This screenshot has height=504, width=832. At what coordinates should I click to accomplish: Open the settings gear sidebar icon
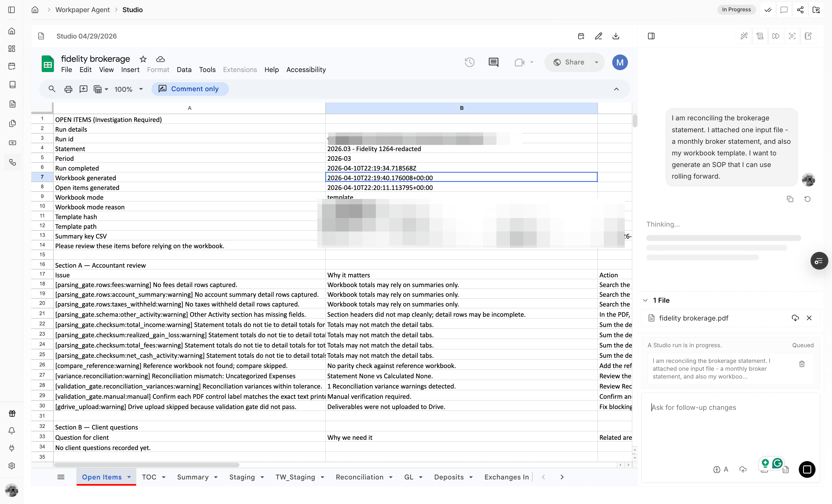12,466
